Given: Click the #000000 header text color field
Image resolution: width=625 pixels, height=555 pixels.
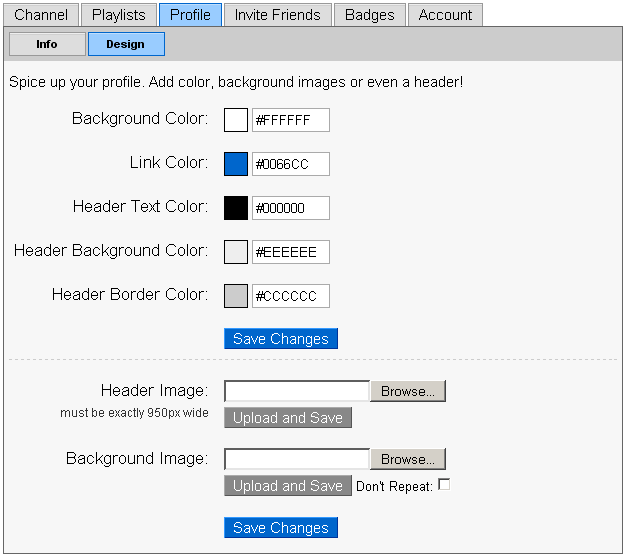Looking at the screenshot, I should (x=291, y=208).
